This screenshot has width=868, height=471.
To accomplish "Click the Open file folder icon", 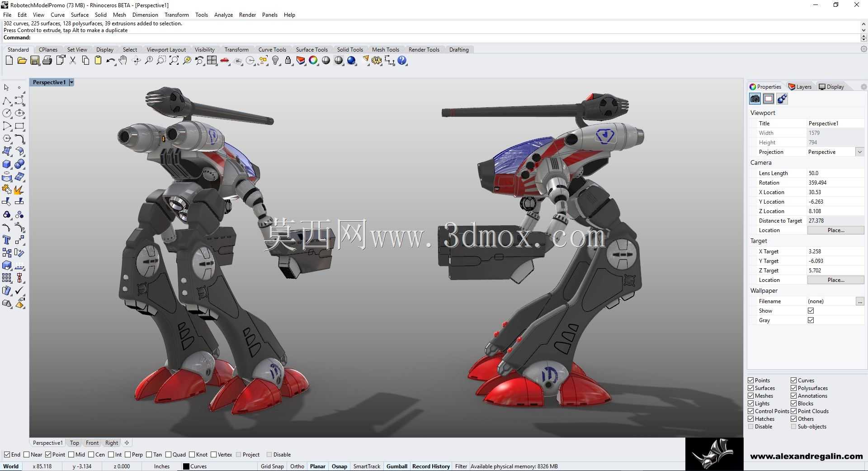I will tap(22, 60).
